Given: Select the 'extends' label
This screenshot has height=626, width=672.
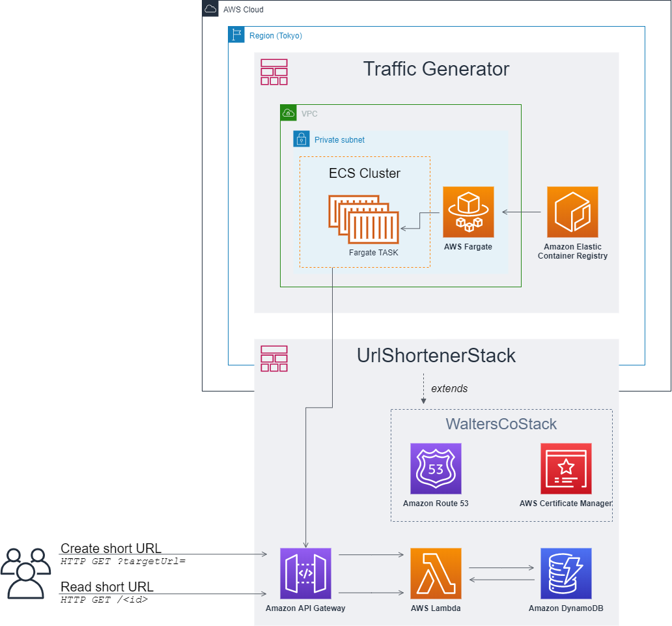Looking at the screenshot, I should coord(449,388).
